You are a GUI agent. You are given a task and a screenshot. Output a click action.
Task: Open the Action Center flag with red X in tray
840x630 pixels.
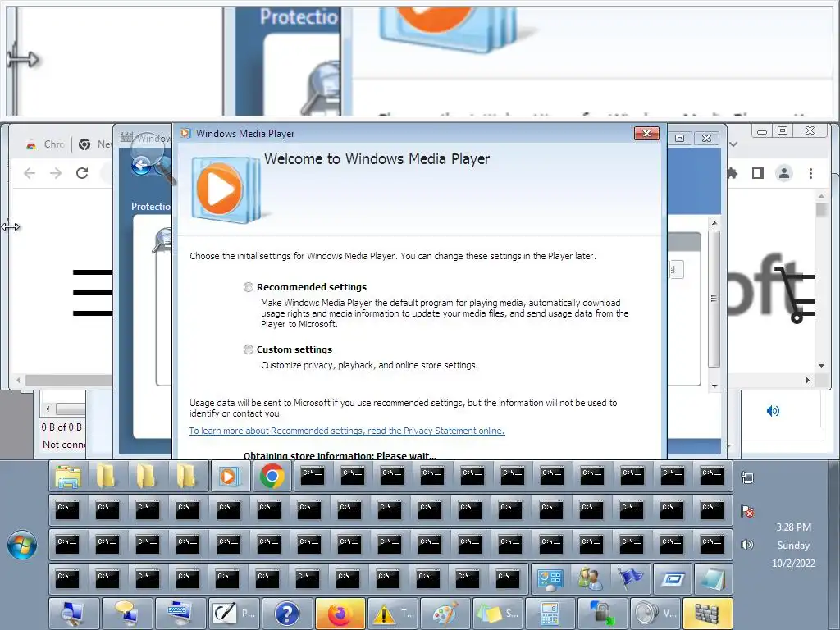point(747,511)
